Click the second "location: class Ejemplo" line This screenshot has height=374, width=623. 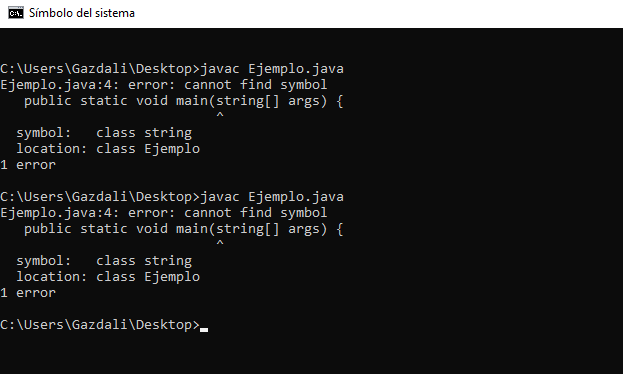pyautogui.click(x=108, y=277)
